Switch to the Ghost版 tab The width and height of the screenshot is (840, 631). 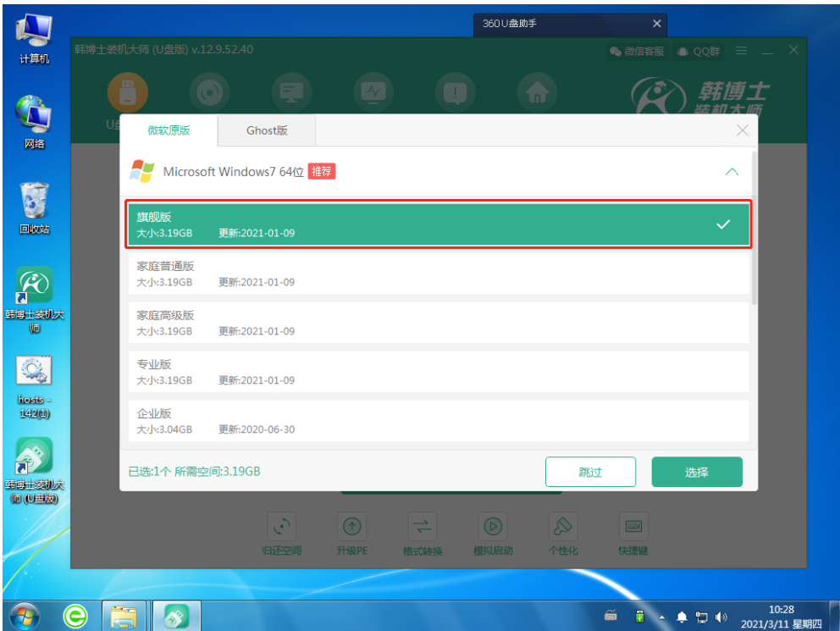point(267,130)
